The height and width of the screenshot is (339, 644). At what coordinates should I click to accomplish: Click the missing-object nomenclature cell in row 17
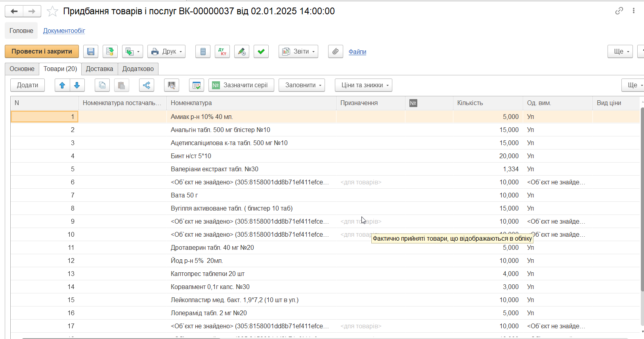tap(251, 326)
